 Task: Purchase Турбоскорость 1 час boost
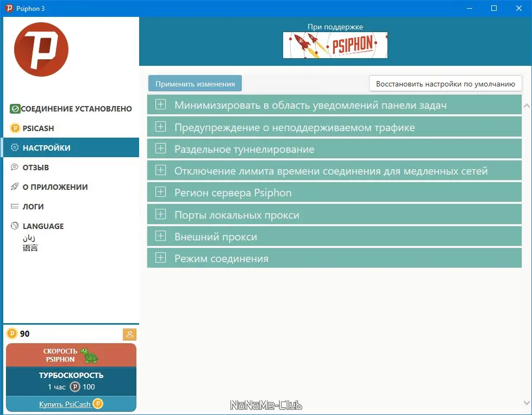tap(71, 381)
